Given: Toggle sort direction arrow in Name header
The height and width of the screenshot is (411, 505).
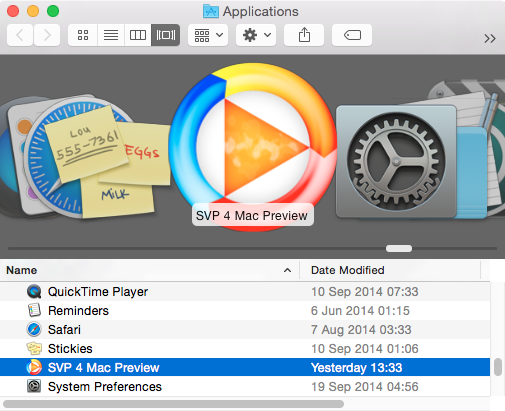Looking at the screenshot, I should pos(287,270).
